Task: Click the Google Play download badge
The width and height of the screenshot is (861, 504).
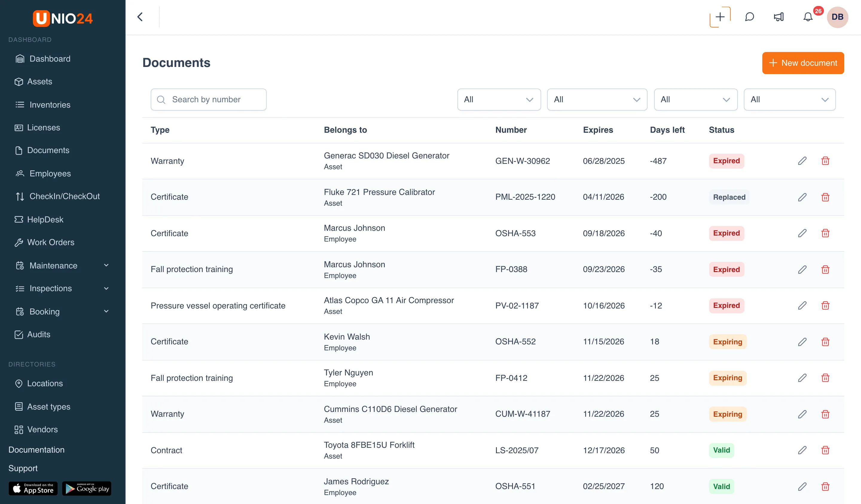Action: [87, 489]
